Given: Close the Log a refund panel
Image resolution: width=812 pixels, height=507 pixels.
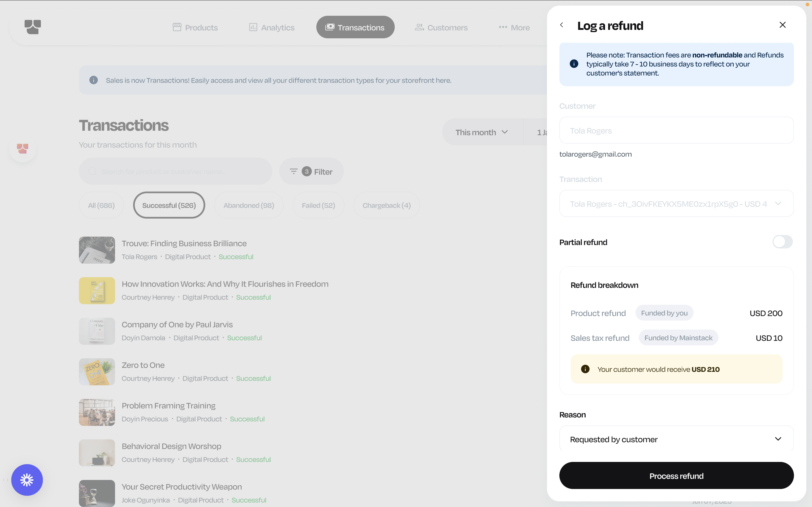Looking at the screenshot, I should coord(782,25).
